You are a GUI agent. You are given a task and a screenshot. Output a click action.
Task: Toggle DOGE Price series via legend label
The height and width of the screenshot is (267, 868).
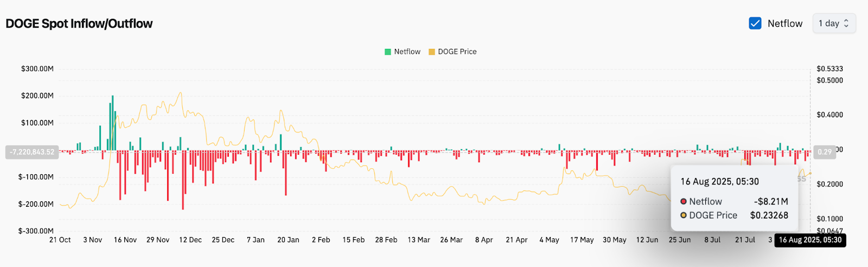click(457, 52)
